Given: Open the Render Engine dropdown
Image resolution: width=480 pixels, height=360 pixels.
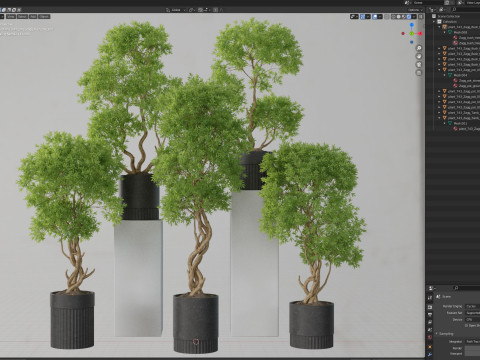Looking at the screenshot, I should click(473, 306).
